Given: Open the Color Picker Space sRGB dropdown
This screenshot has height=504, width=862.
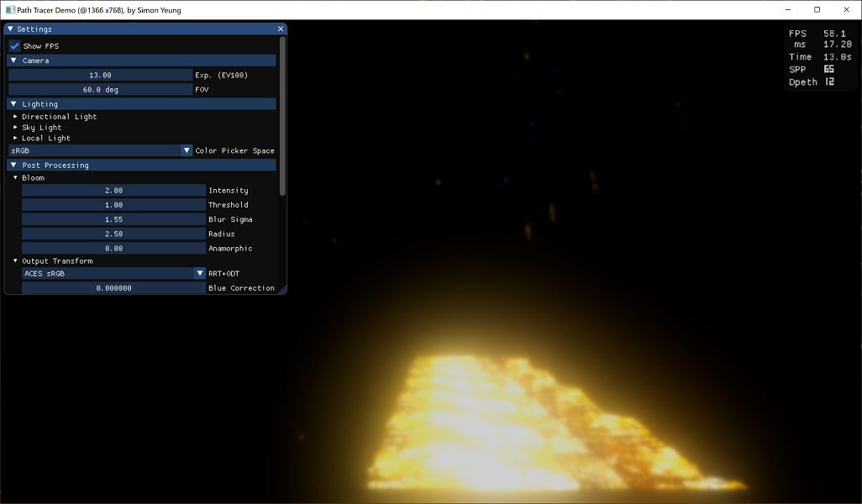Looking at the screenshot, I should tap(100, 150).
